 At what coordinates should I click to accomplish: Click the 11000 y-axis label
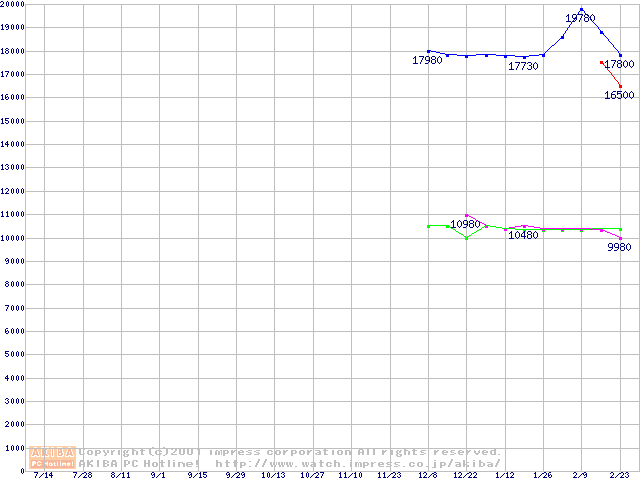(x=13, y=214)
